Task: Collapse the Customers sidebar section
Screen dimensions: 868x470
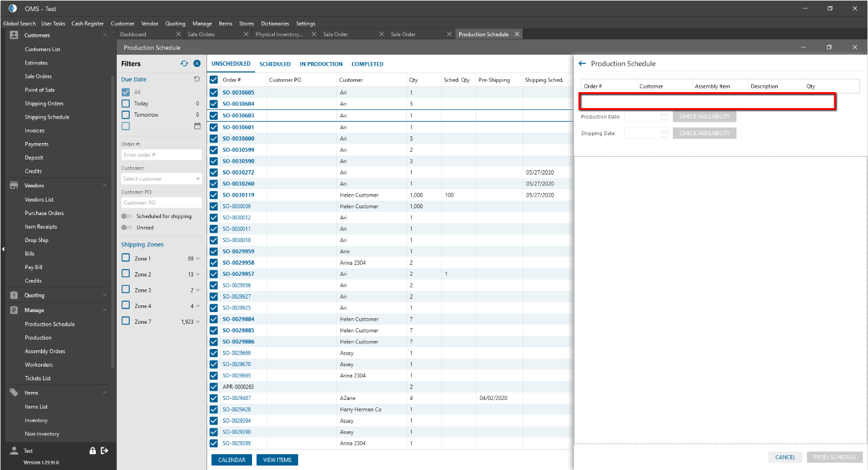Action: [105, 35]
